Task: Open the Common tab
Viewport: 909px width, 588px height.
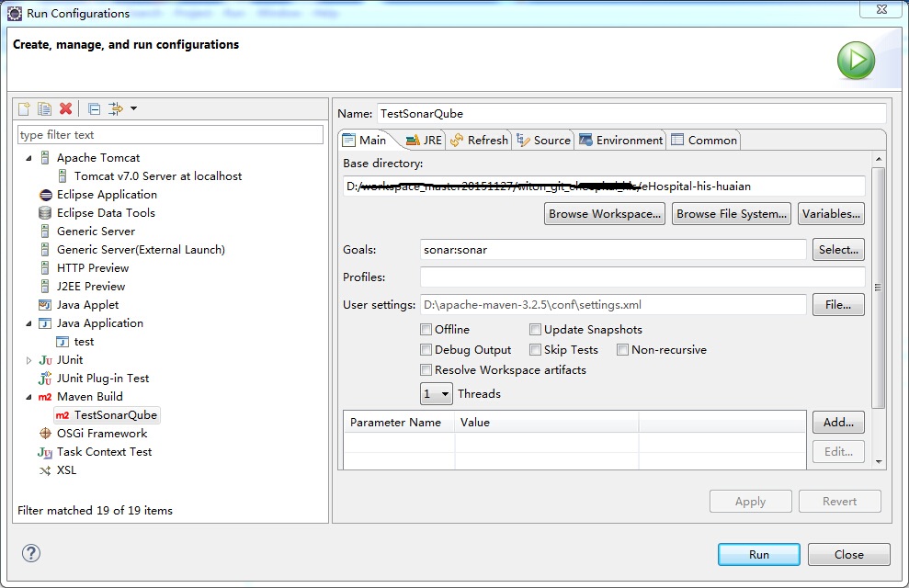Action: (x=704, y=141)
